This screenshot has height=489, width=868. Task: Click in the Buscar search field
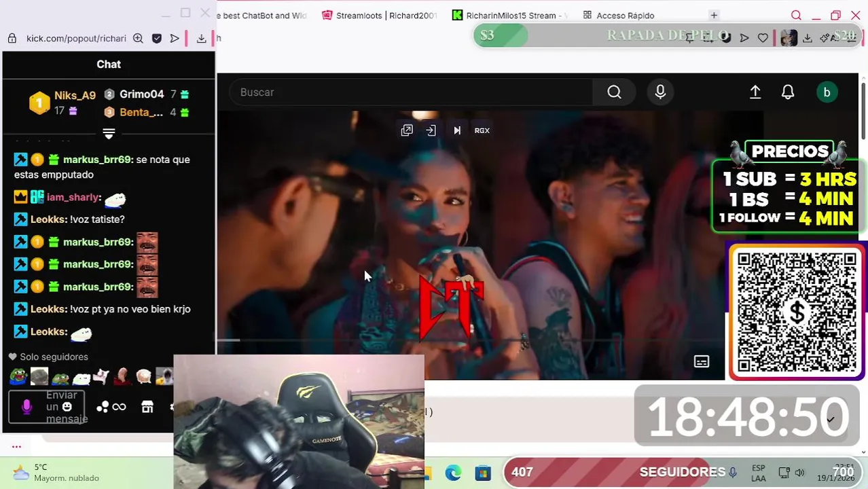tap(412, 92)
